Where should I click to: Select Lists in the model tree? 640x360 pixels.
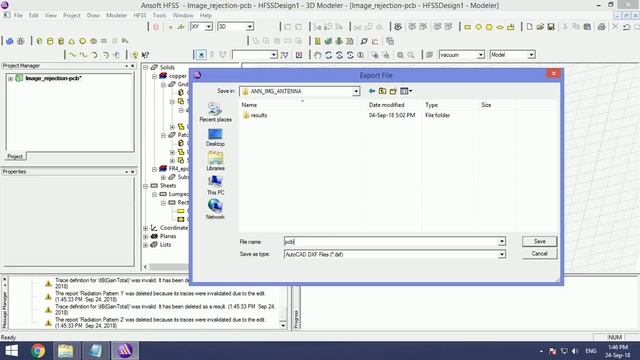point(165,245)
